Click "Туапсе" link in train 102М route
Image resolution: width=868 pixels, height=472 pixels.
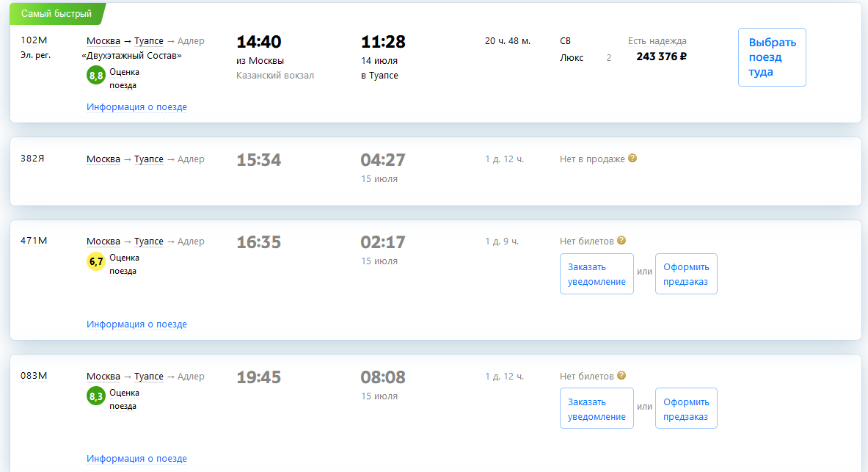[x=148, y=41]
